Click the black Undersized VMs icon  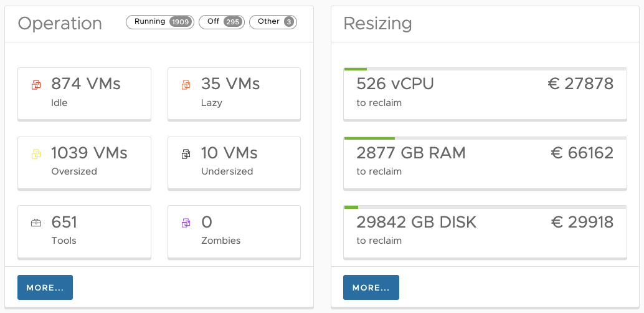(x=186, y=154)
